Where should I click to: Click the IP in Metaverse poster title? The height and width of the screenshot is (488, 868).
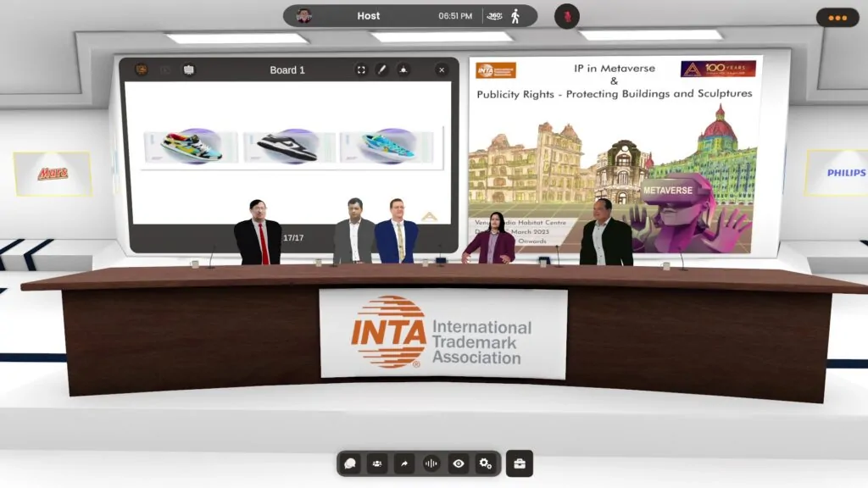pyautogui.click(x=615, y=69)
